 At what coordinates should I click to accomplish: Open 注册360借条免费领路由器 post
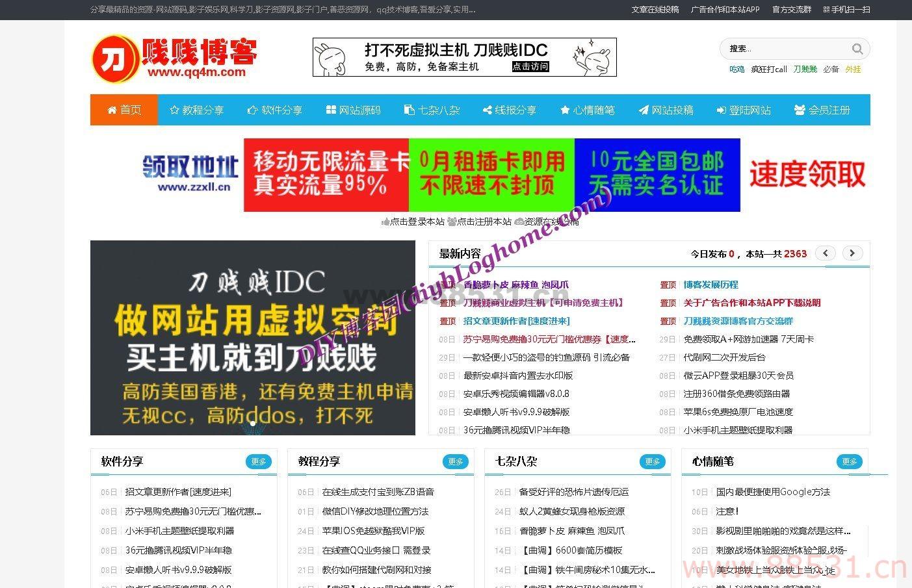(x=737, y=394)
